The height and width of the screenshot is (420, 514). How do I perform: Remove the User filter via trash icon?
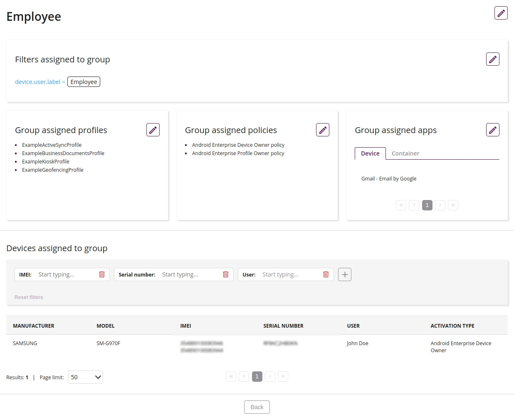point(326,274)
